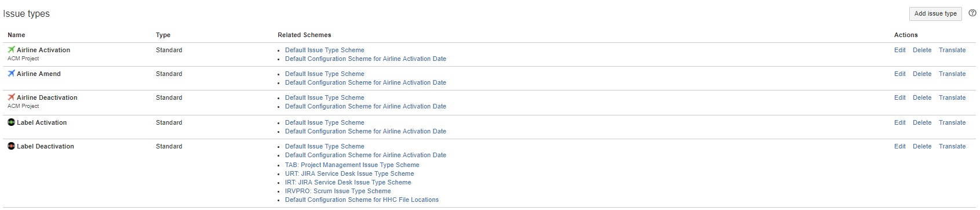
Task: Open IRVPRO: Scrum Issue Type Scheme link
Action: coord(338,191)
